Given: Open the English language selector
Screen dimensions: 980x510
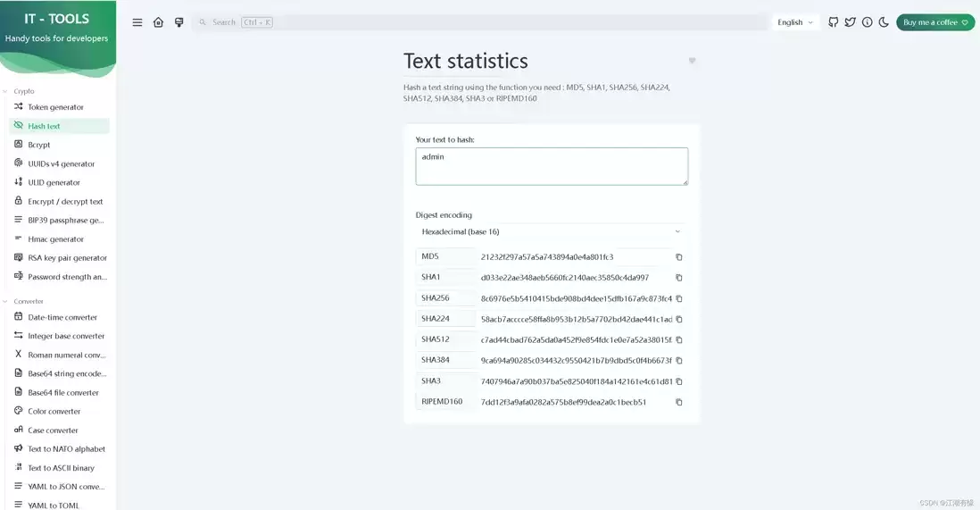Looking at the screenshot, I should point(795,22).
